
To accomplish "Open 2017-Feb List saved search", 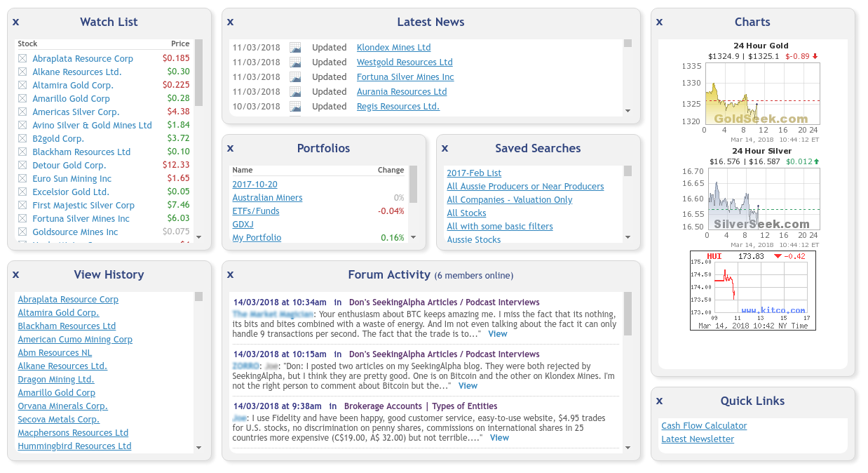I will pos(474,173).
